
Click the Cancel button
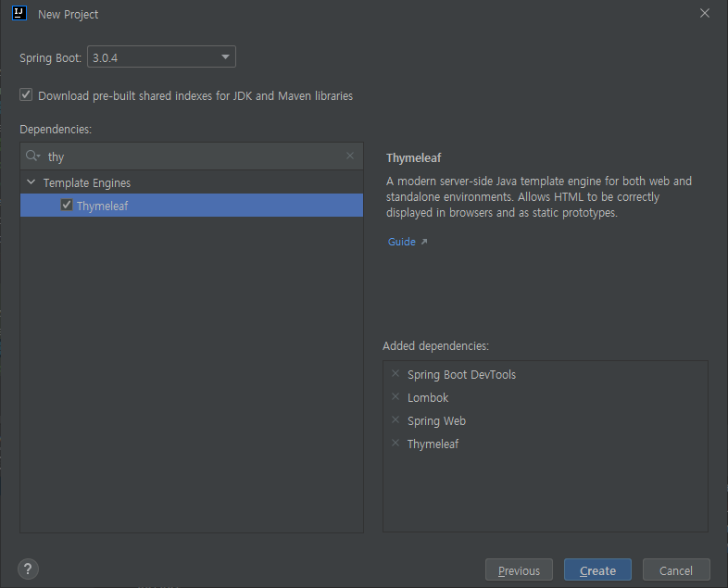click(676, 569)
